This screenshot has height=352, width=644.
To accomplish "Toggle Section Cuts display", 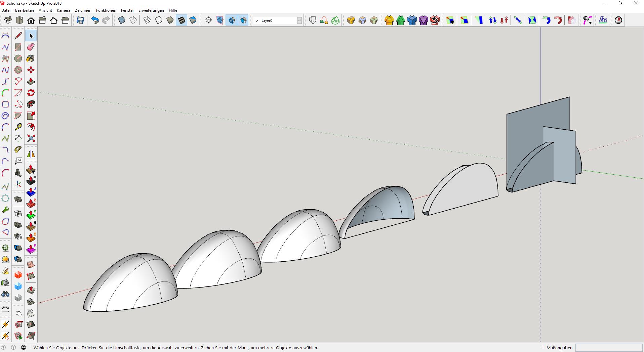I will pyautogui.click(x=232, y=20).
